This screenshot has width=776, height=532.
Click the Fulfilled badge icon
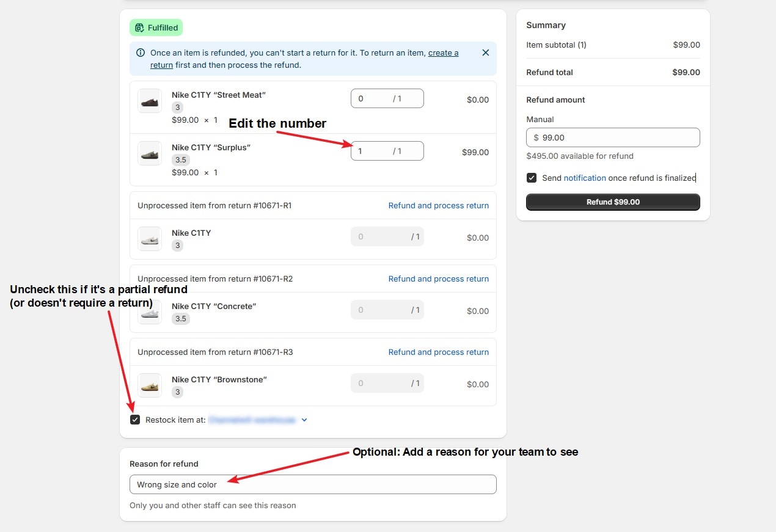[139, 27]
